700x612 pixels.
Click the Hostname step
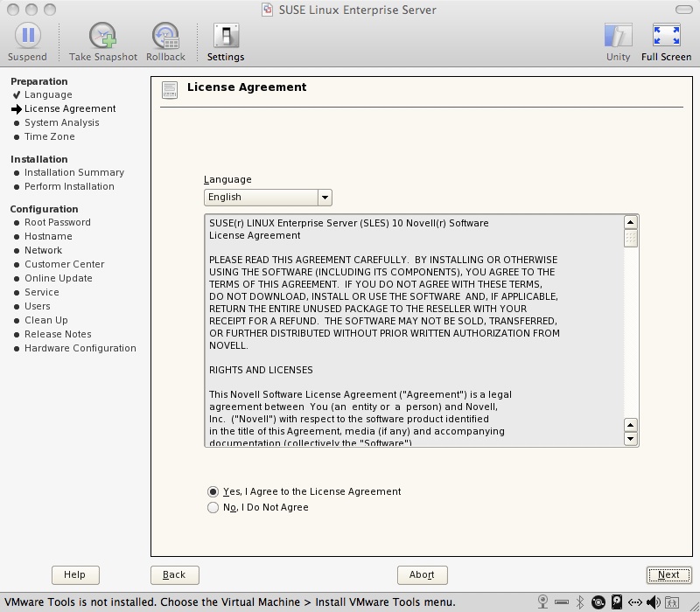click(x=48, y=236)
